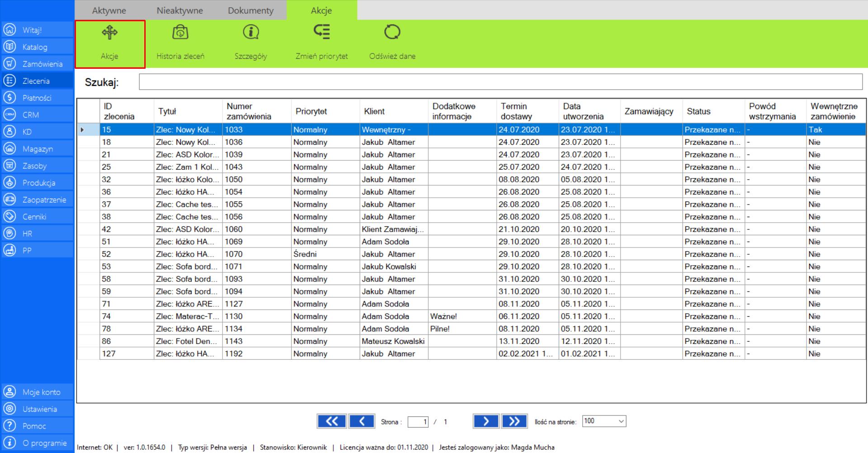The height and width of the screenshot is (453, 868).
Task: Sort by Status column header
Action: tap(714, 111)
